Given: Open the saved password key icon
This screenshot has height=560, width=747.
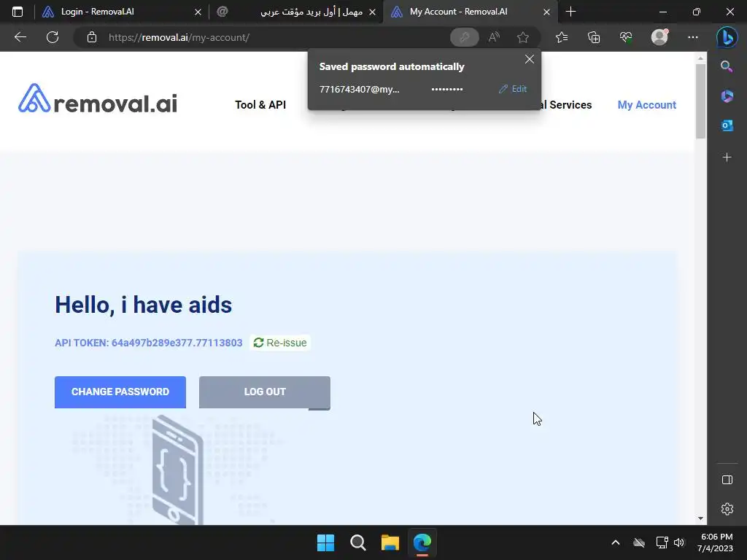Looking at the screenshot, I should tap(465, 37).
